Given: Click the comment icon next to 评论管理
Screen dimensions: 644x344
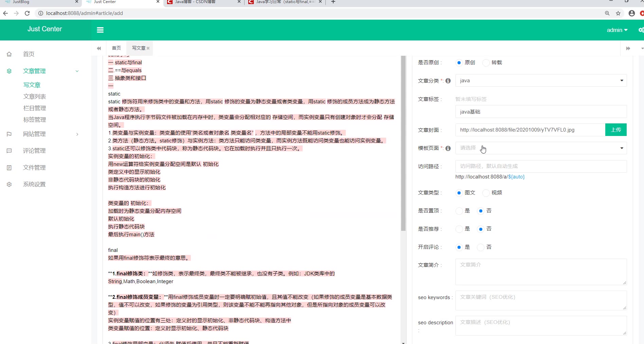Looking at the screenshot, I should (x=9, y=151).
